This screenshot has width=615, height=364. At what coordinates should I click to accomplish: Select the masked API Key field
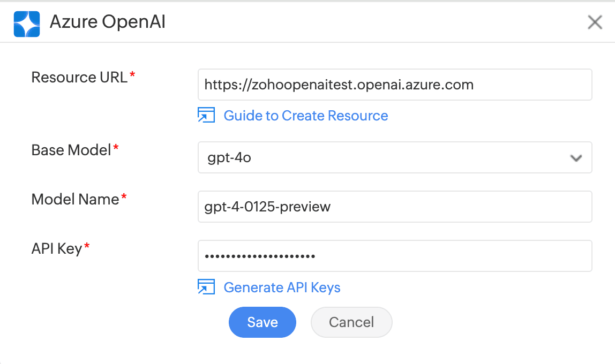coord(395,256)
